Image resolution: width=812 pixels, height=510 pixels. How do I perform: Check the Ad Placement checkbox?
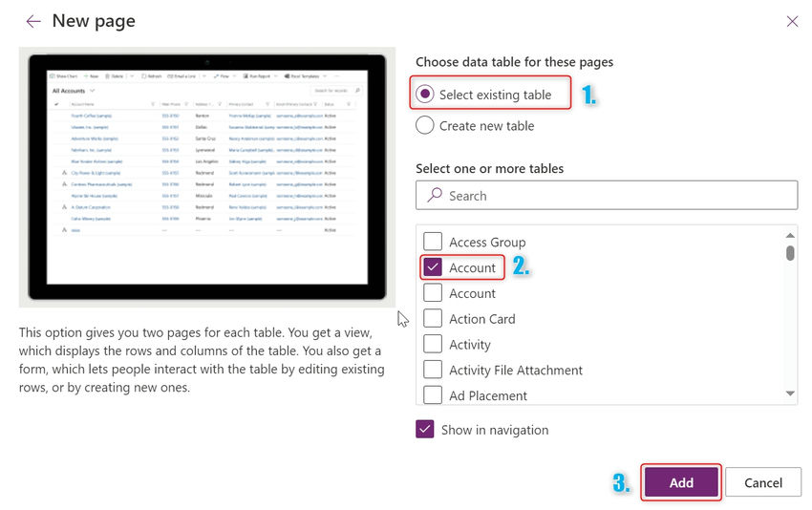[x=433, y=395]
